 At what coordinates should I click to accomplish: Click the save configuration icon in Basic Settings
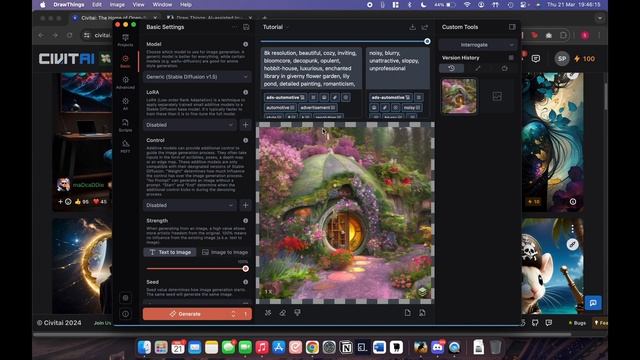pos(246,27)
